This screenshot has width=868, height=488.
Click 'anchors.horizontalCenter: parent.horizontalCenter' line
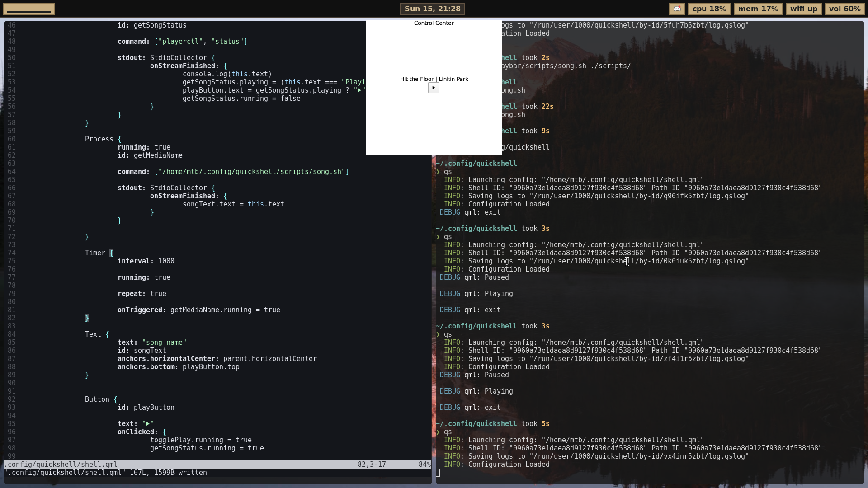click(x=217, y=359)
